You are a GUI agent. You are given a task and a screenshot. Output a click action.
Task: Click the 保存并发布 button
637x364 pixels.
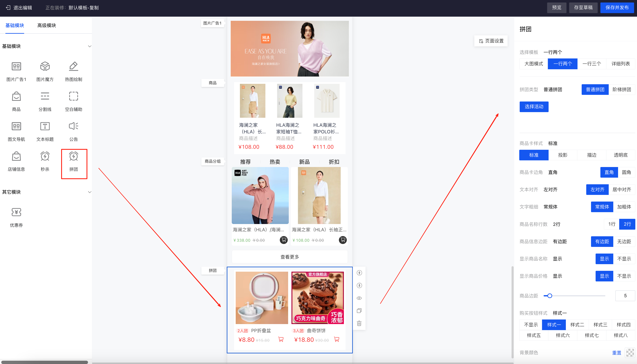tap(617, 7)
